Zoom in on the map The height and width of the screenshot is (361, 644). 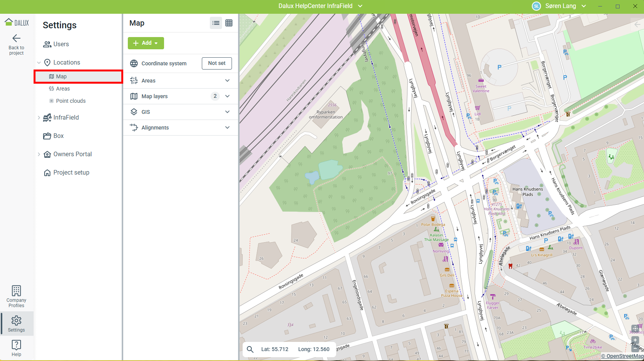[x=635, y=340]
